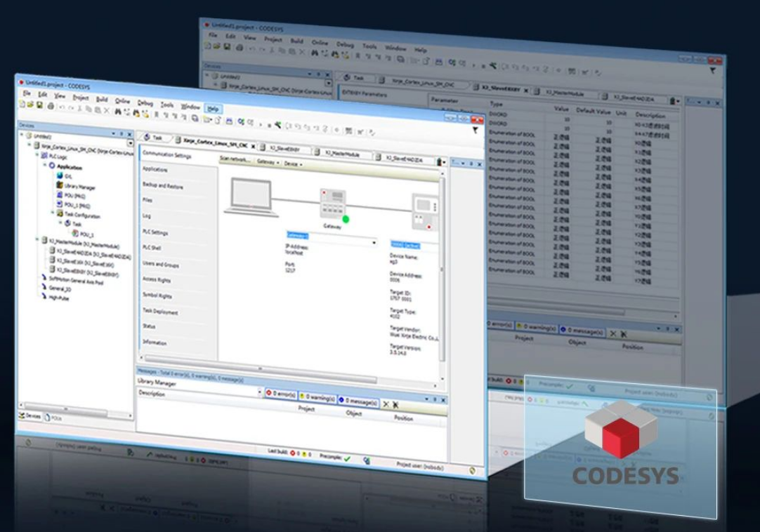Click Login icon in front toolbar
Screen dimensions: 760x532
point(241,121)
